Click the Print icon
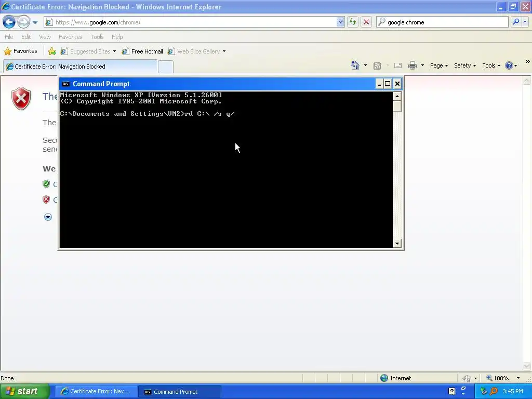Screen dimensions: 532x399 coord(413,65)
